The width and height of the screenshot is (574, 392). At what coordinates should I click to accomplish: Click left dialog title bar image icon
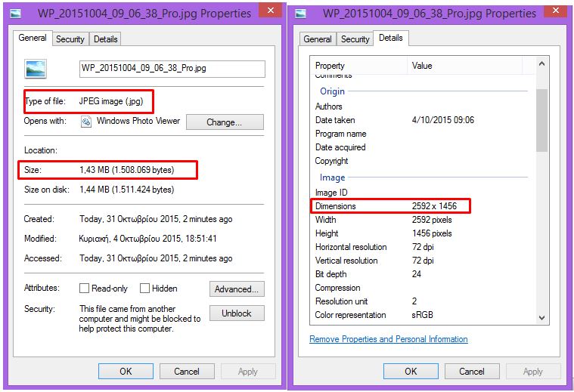coord(15,13)
